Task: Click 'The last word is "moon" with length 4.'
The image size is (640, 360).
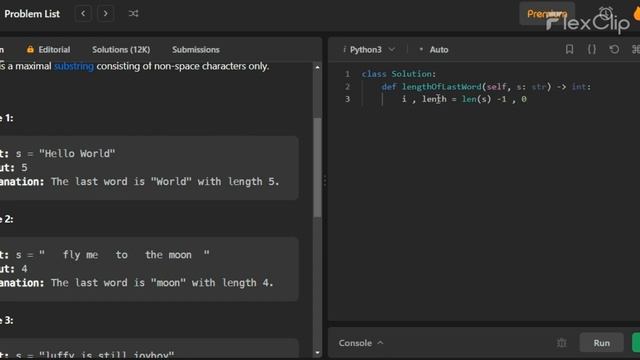Action: [x=162, y=283]
